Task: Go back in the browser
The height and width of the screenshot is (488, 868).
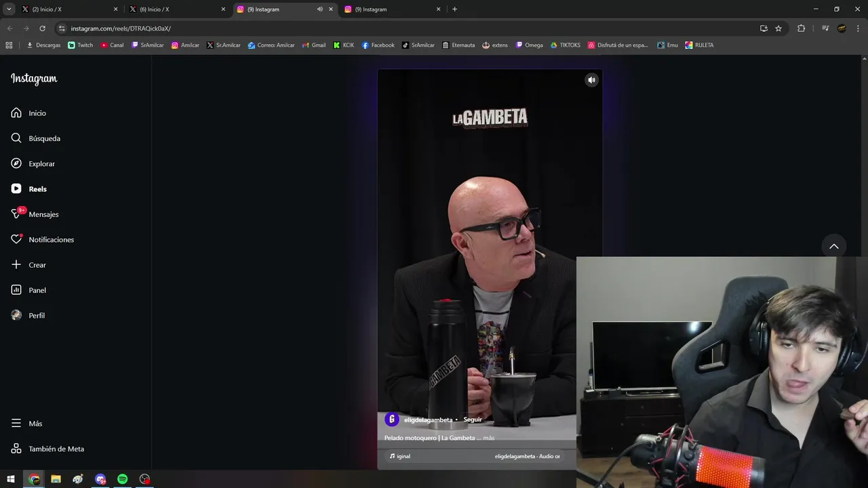Action: click(9, 28)
